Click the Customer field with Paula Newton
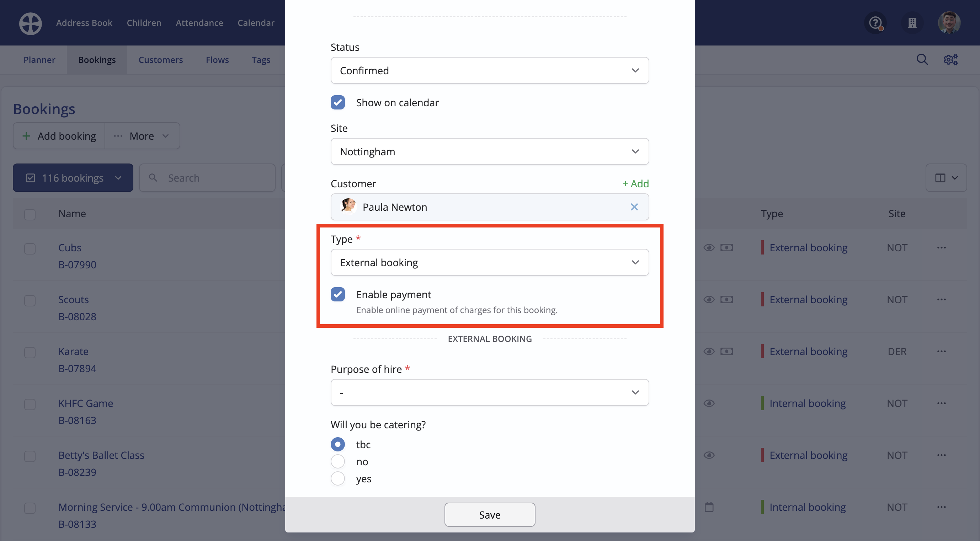 (490, 207)
